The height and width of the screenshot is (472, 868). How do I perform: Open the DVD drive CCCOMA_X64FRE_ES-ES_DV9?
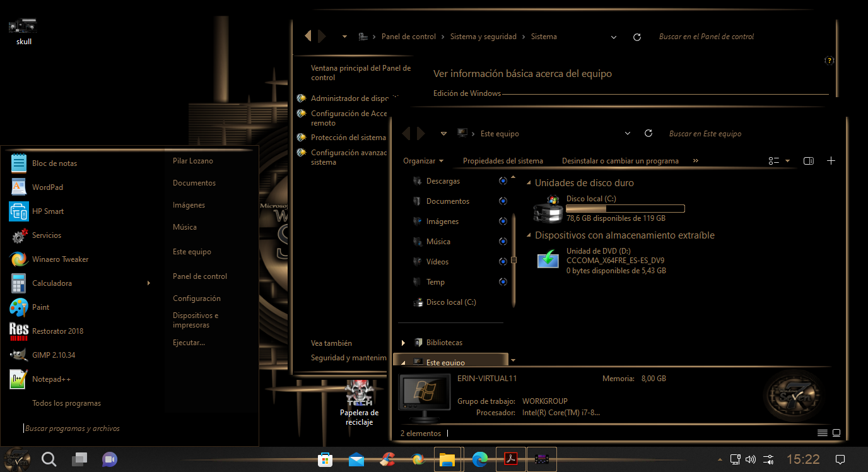coord(548,259)
